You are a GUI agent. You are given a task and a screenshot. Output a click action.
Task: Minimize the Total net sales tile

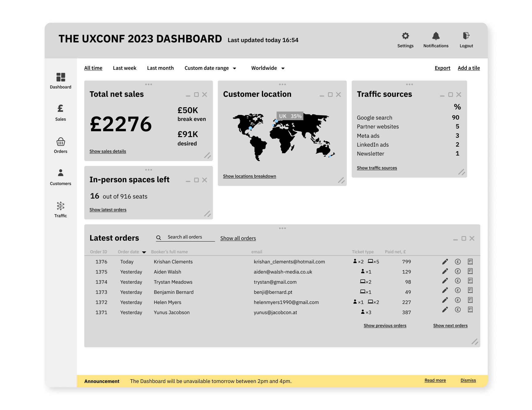(188, 96)
